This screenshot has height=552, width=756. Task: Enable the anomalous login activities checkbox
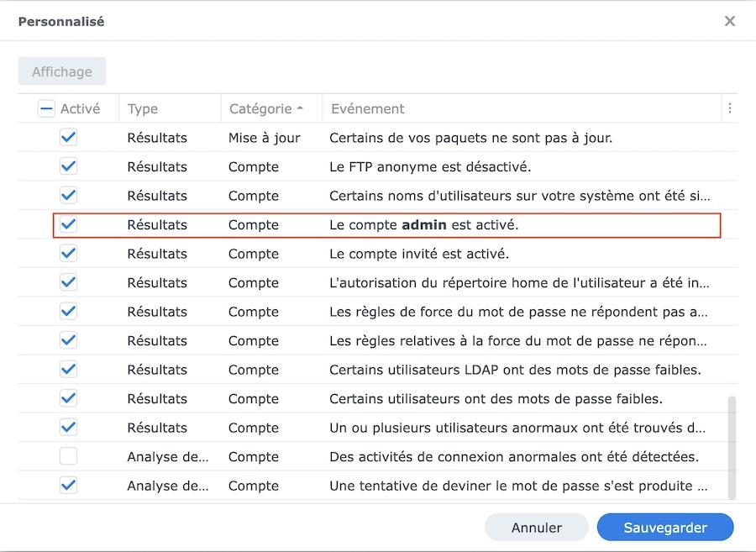(68, 456)
